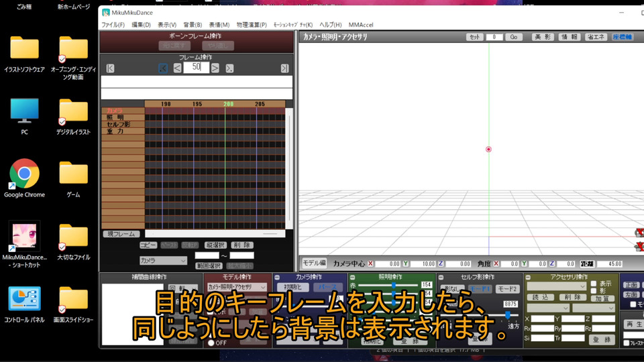Open 画面スライドショー folder on desktop
The height and width of the screenshot is (362, 644).
coord(73,304)
